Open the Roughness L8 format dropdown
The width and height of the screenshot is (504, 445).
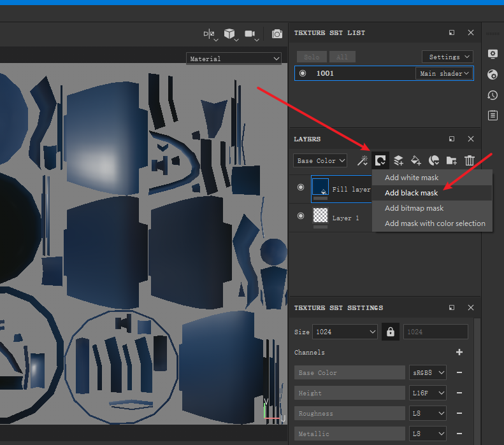[428, 414]
